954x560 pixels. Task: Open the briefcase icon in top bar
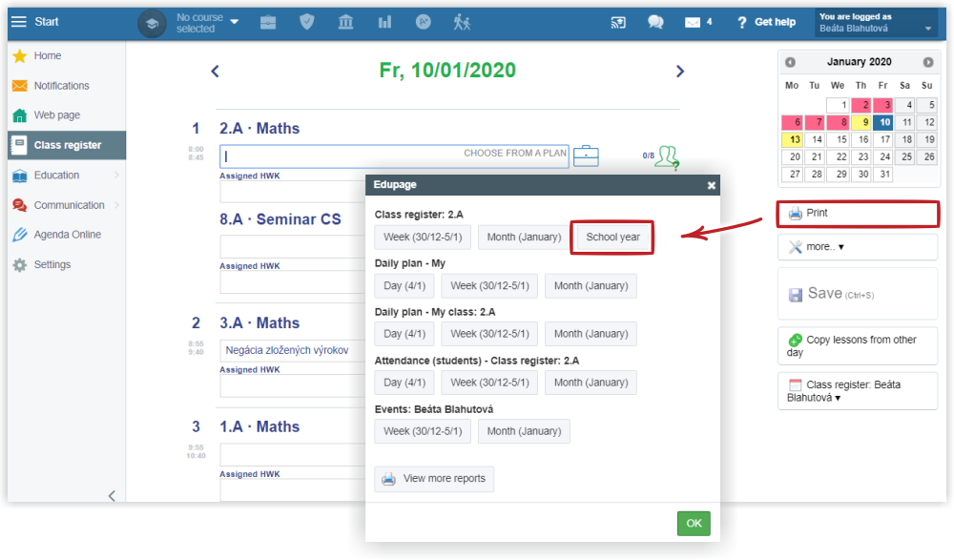pos(268,23)
